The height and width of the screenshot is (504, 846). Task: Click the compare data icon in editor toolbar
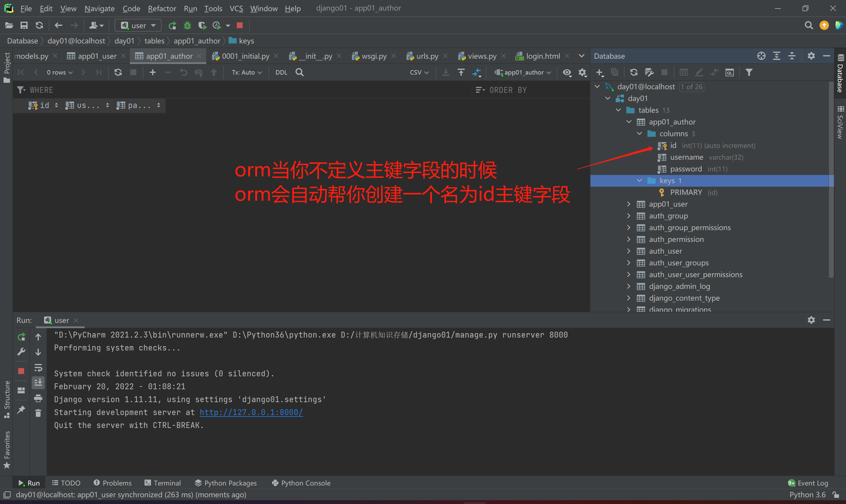[x=477, y=72]
